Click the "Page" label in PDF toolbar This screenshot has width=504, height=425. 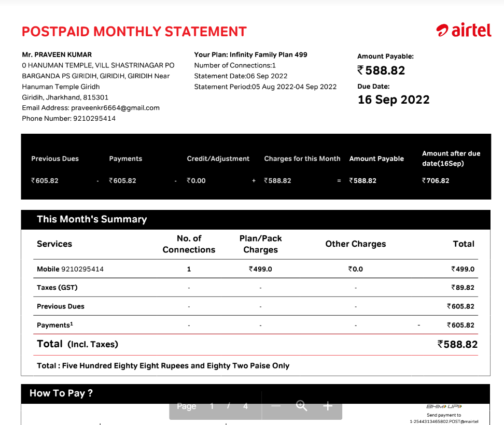(x=187, y=406)
